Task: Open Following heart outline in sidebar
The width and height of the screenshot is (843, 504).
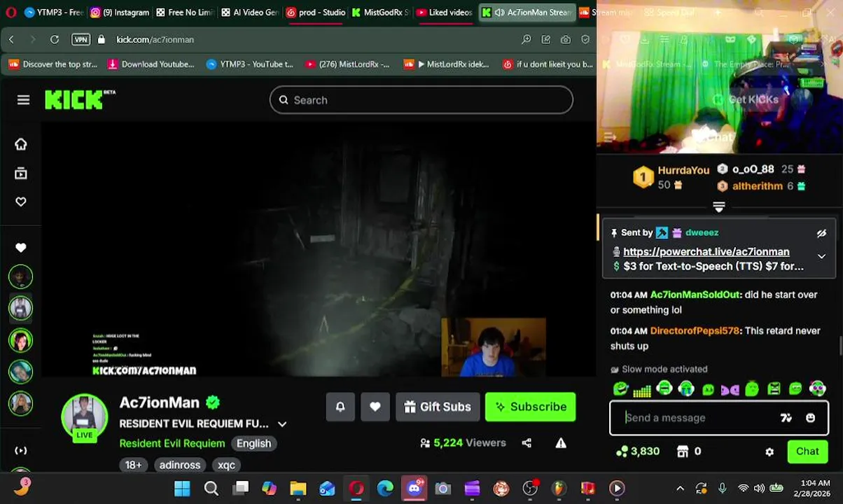Action: tap(21, 202)
